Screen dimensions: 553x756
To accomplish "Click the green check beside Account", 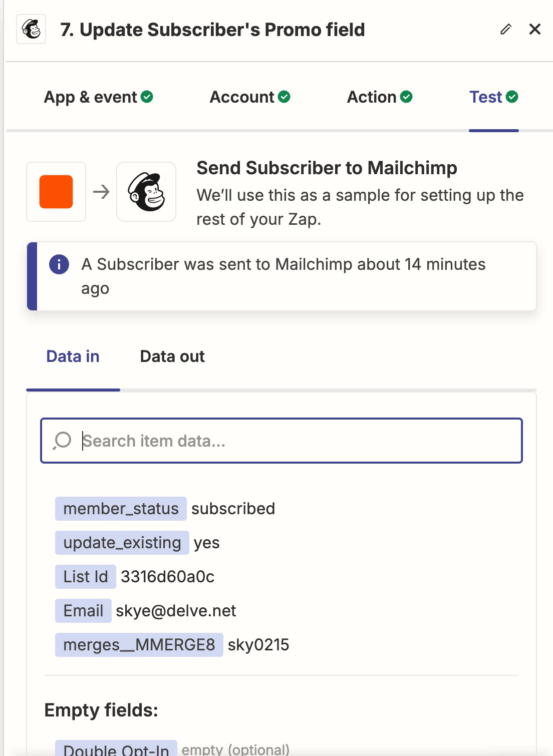I will tap(284, 97).
